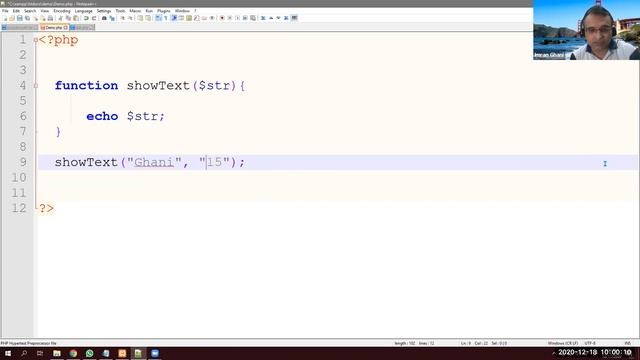The width and height of the screenshot is (640, 360).
Task: Click Run Macro Multiple Times icon
Action: [x=245, y=18]
